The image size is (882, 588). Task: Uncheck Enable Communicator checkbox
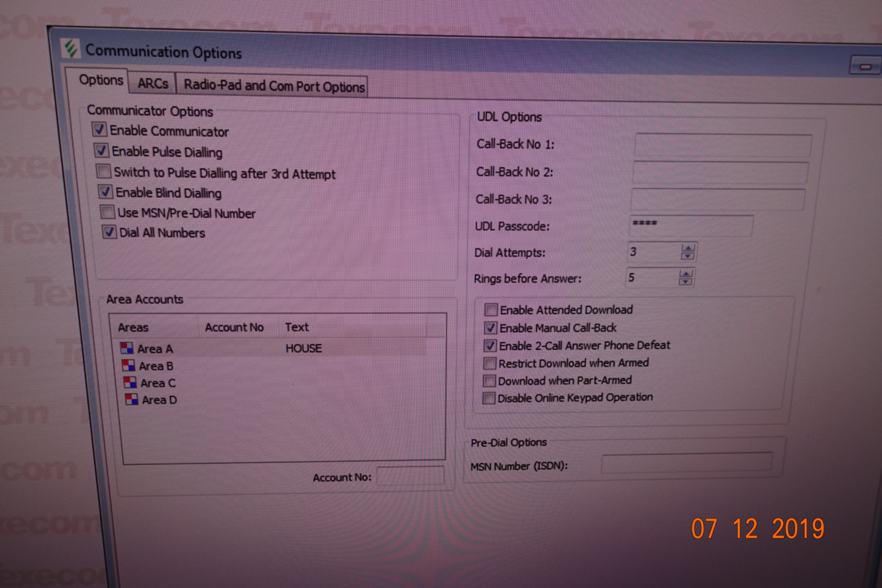[100, 130]
